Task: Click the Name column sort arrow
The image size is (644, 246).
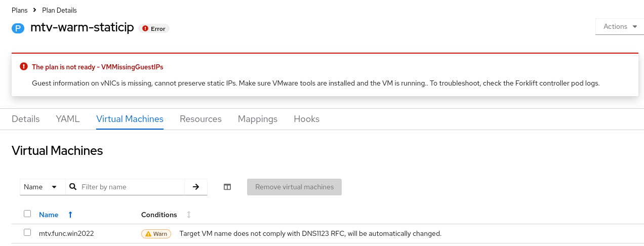Action: pos(70,215)
